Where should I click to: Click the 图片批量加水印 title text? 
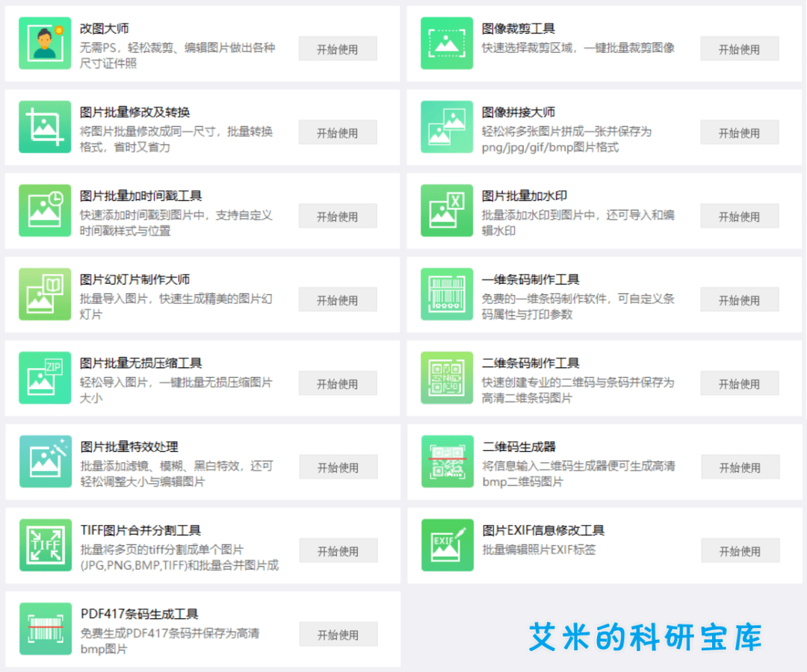point(525,196)
